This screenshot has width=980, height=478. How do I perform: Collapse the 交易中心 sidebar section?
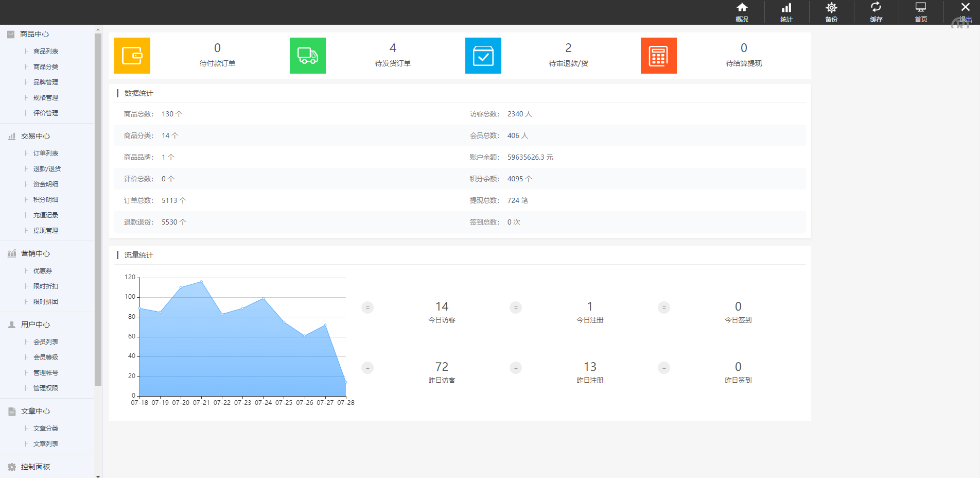pyautogui.click(x=35, y=136)
